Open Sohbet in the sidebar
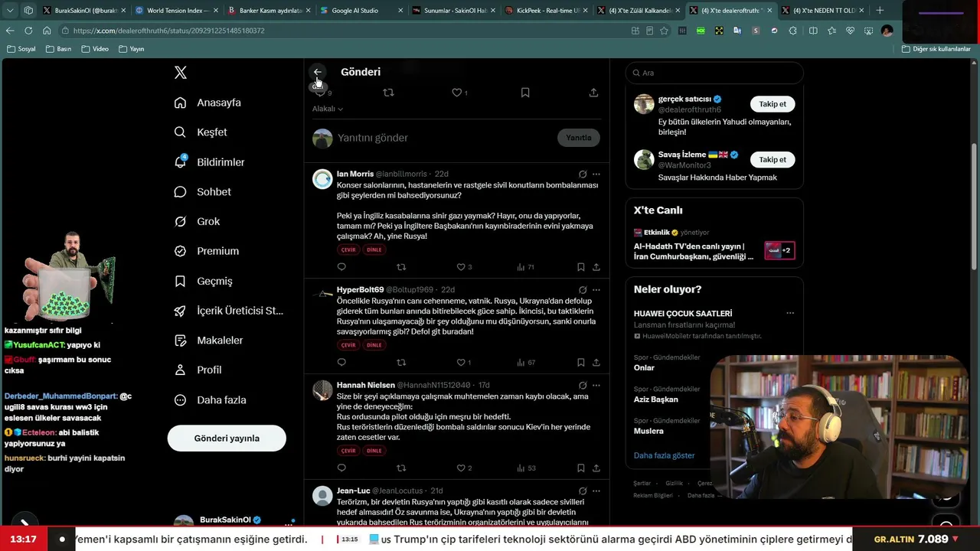 click(x=204, y=192)
